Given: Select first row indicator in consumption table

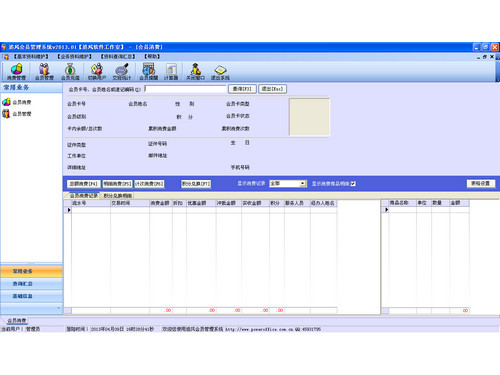Looking at the screenshot, I should (x=68, y=210).
